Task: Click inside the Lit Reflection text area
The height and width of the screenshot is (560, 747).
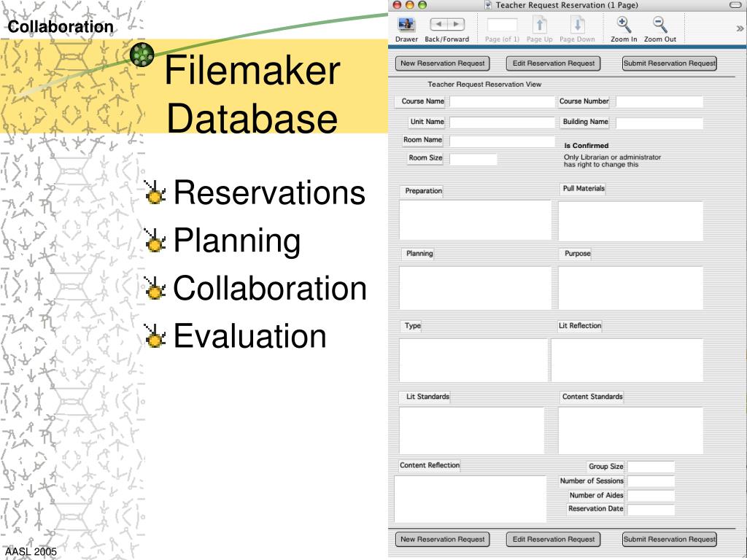Action: (x=627, y=360)
